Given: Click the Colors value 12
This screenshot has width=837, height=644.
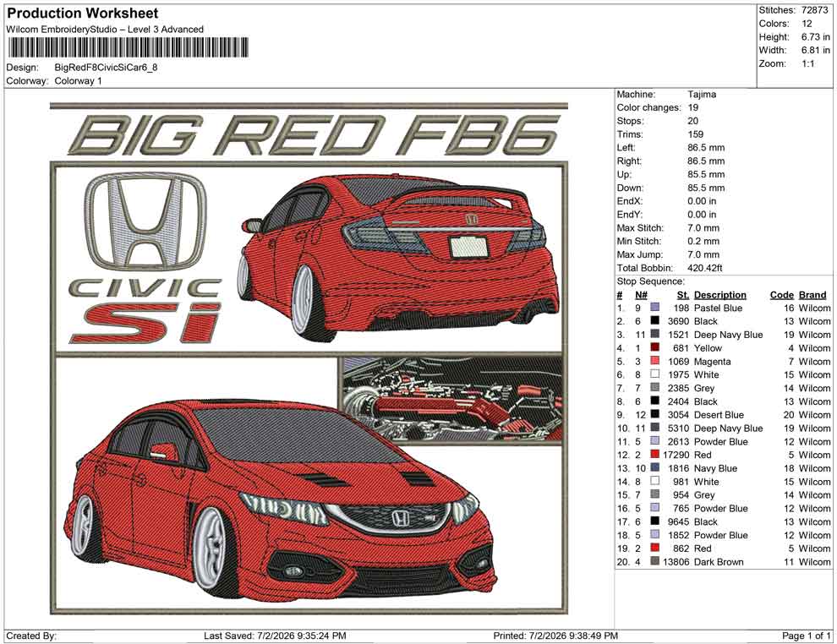Looking at the screenshot, I should [x=807, y=24].
